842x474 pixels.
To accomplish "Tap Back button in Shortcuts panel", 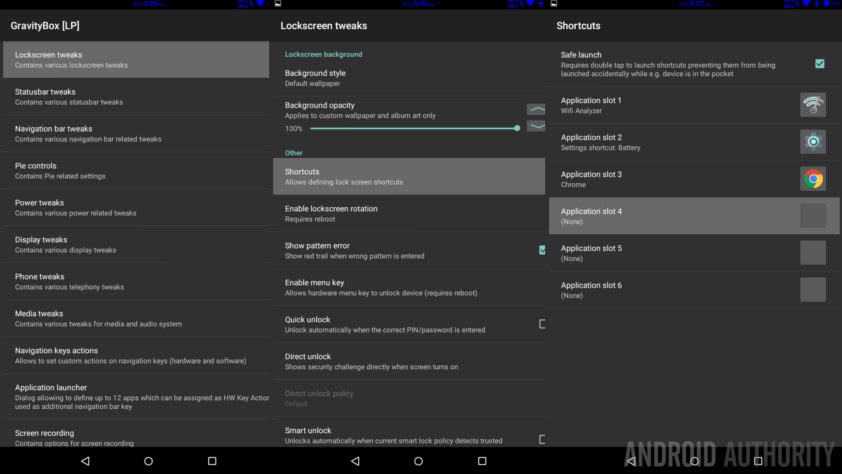I will point(632,461).
